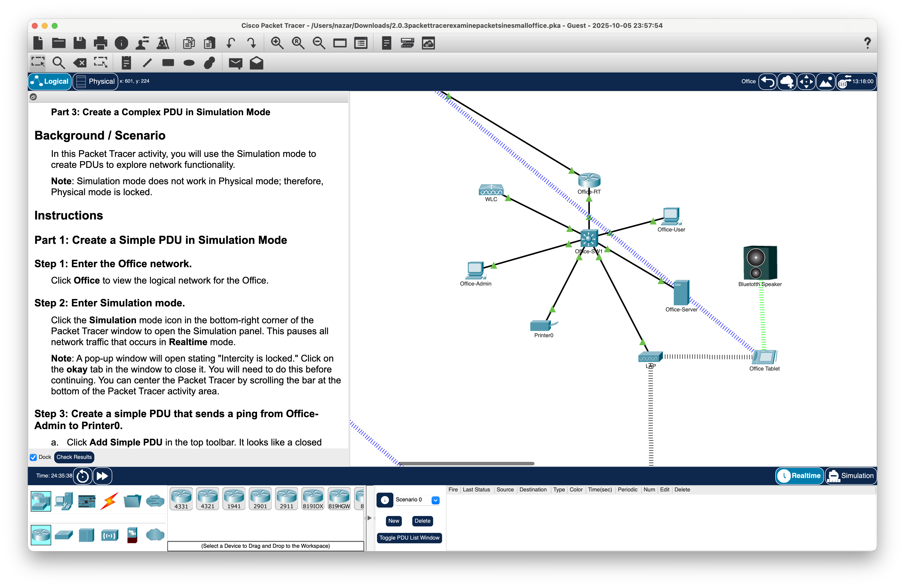
Task: Choose the Resize shape tool
Action: coord(100,62)
